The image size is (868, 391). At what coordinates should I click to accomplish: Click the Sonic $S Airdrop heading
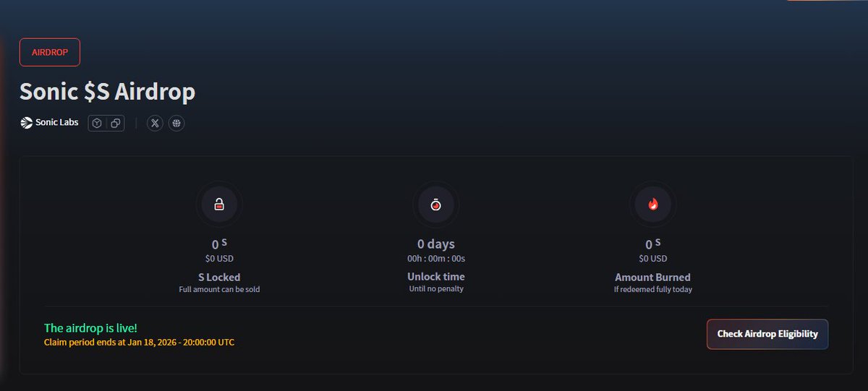coord(107,92)
